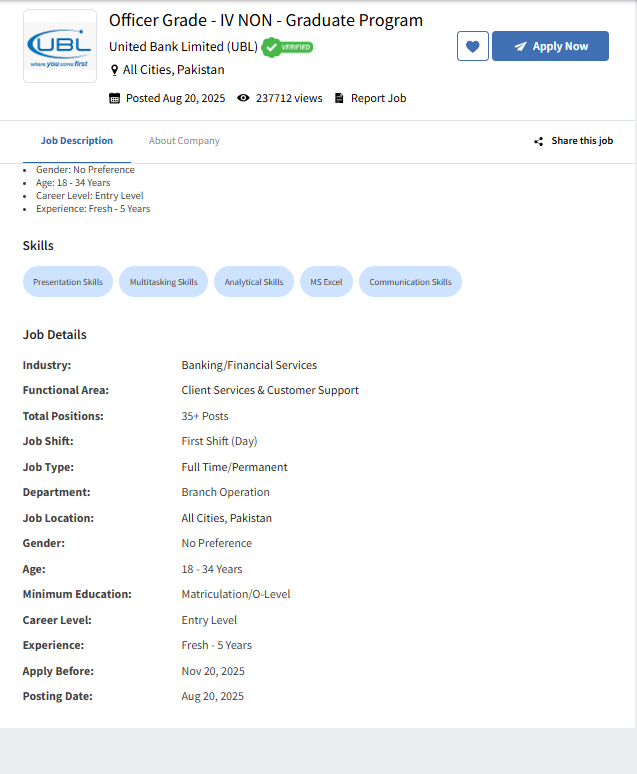Screen dimensions: 637x774
Task: Click the location pin icon
Action: (114, 70)
